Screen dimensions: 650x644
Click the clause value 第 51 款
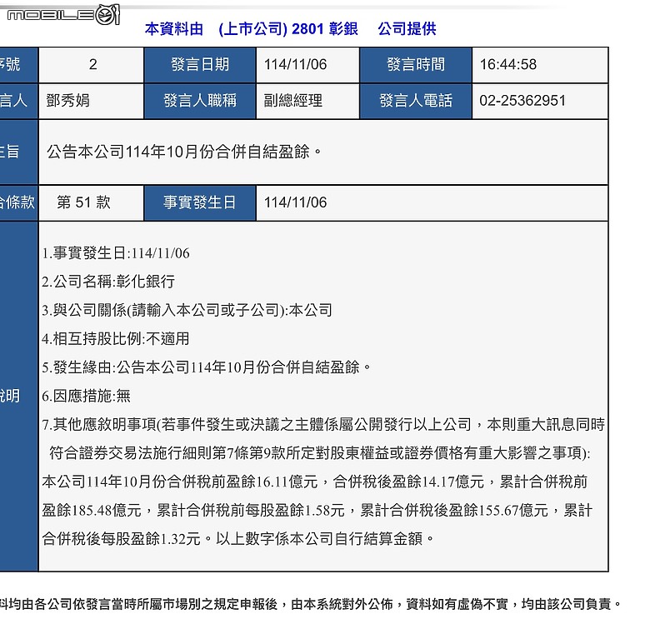[83, 202]
